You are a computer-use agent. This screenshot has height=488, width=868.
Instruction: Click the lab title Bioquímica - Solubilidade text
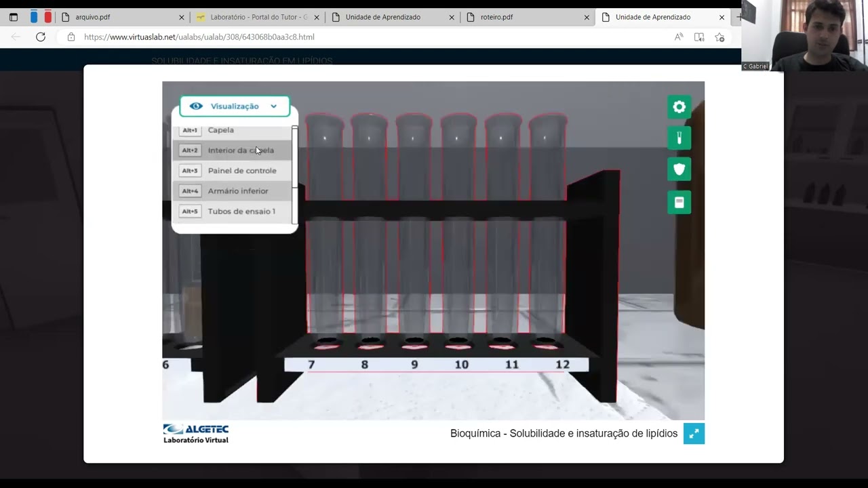coord(564,434)
